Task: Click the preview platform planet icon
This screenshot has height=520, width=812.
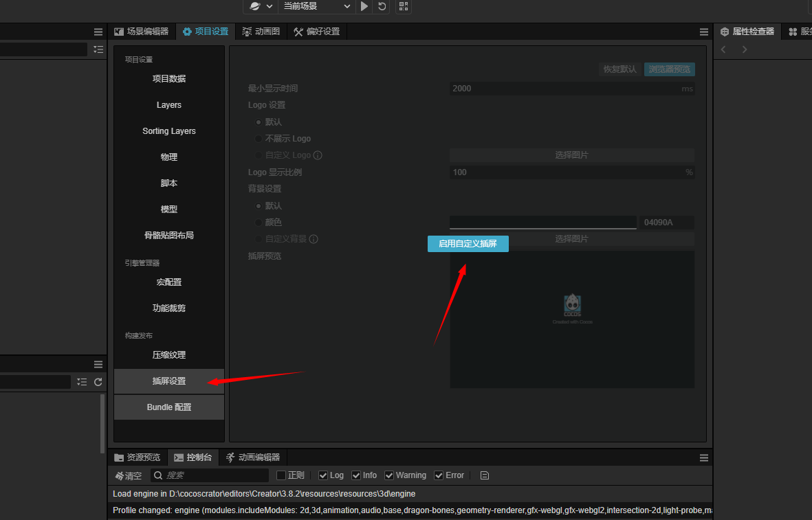Action: click(x=254, y=6)
